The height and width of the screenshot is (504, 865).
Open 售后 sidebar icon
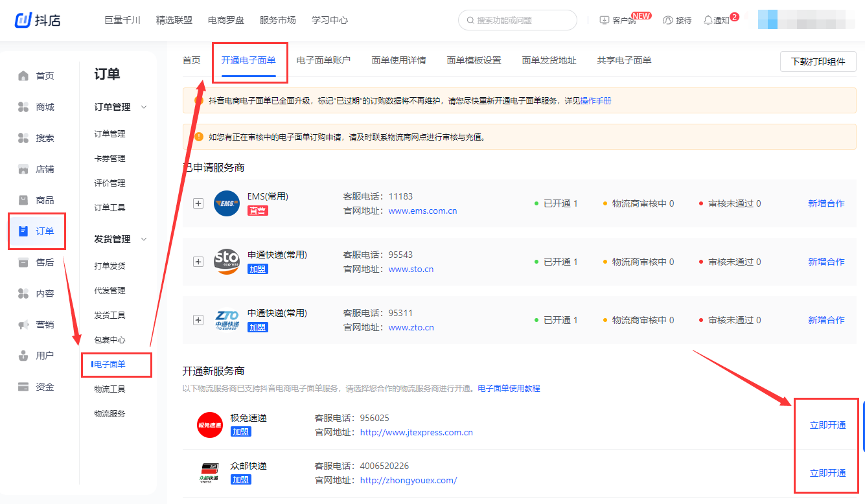[x=23, y=262]
